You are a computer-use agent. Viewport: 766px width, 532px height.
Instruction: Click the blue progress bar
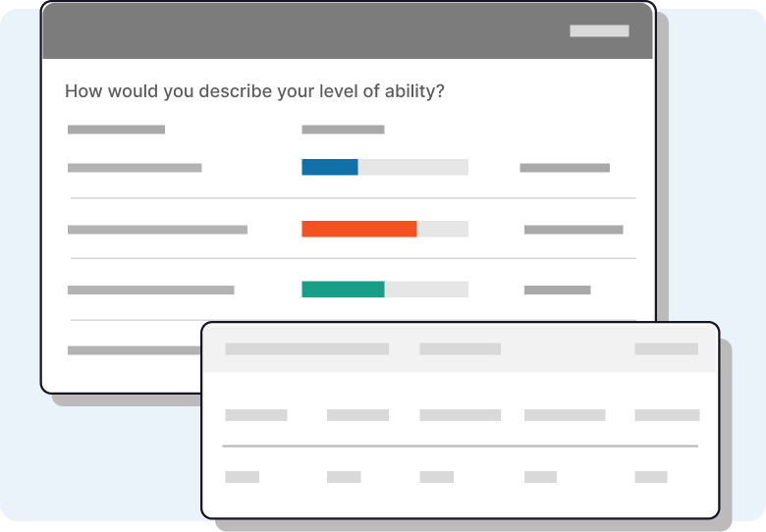(330, 168)
